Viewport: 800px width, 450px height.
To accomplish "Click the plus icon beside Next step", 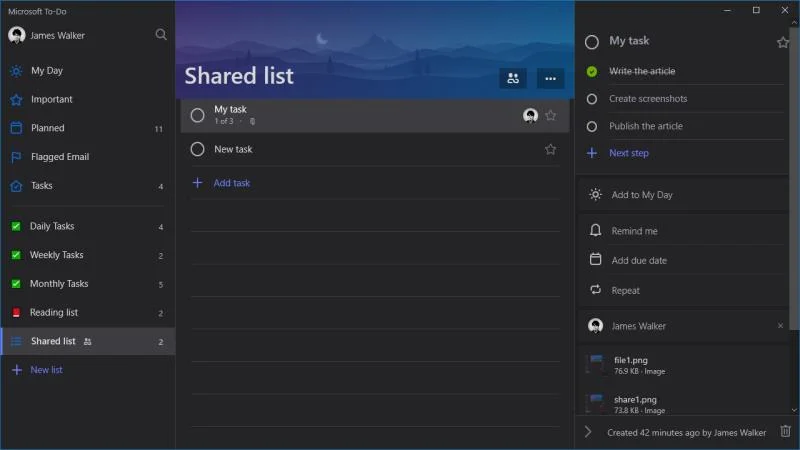I will (x=592, y=153).
